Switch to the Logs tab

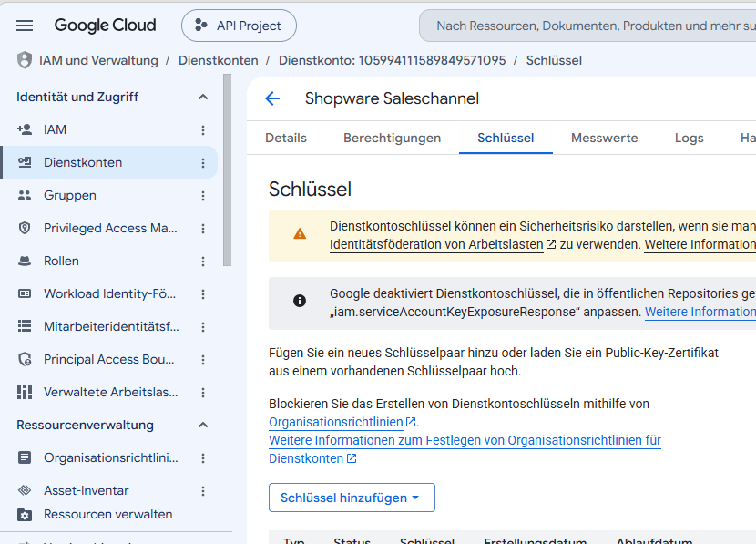click(689, 138)
